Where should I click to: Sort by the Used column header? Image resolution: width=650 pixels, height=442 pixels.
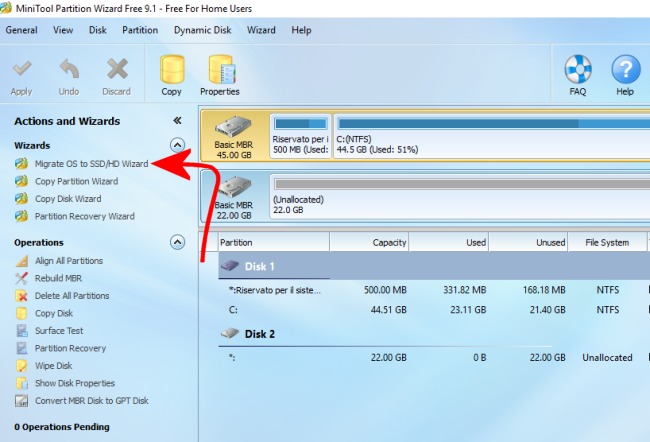click(x=449, y=243)
